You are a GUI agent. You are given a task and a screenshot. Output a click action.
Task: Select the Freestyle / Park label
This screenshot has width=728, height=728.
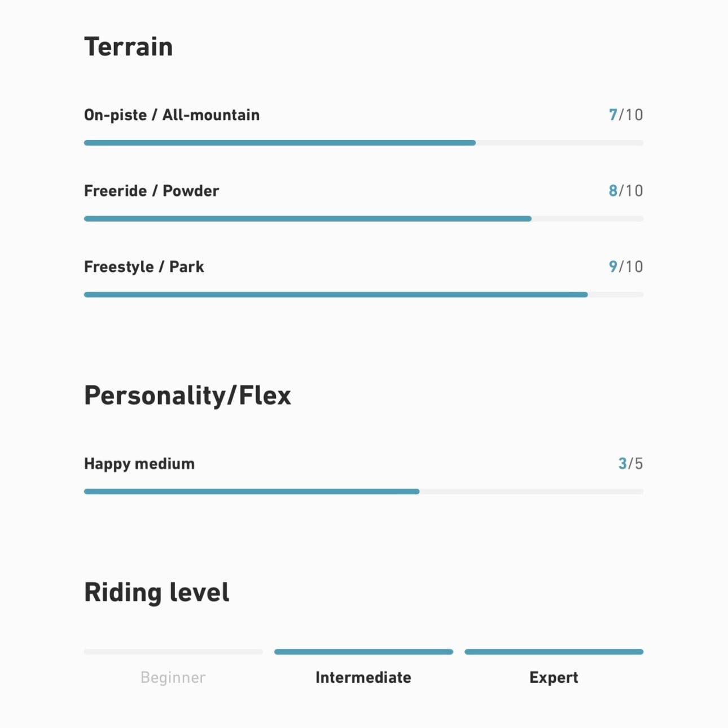[x=144, y=266]
